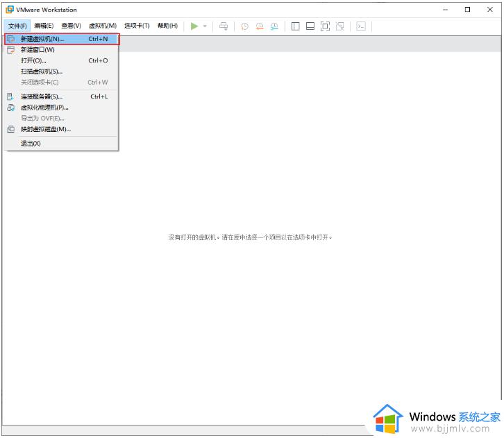This screenshot has height=438, width=504.
Task: Choose 连接服务器(S)... menu entry
Action: coord(62,96)
